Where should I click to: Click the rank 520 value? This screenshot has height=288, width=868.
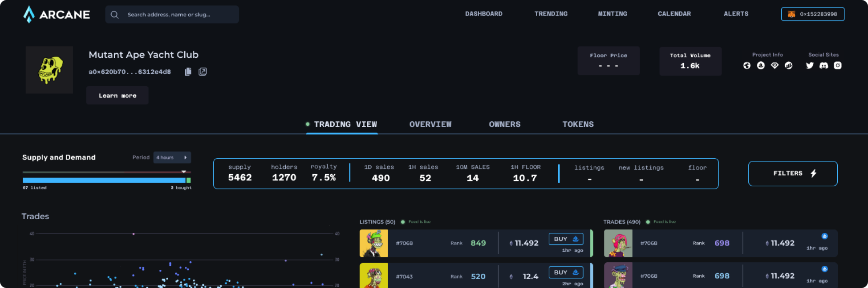coord(478,276)
